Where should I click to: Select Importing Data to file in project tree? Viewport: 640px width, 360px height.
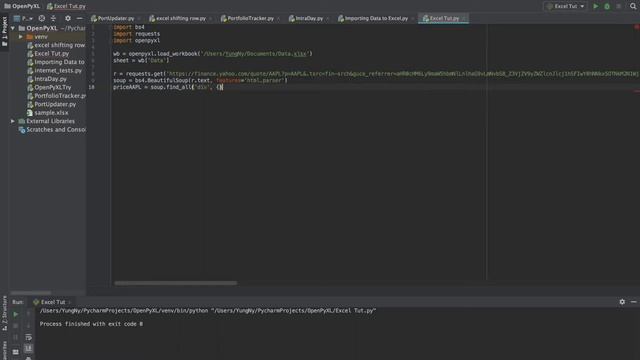tap(56, 62)
